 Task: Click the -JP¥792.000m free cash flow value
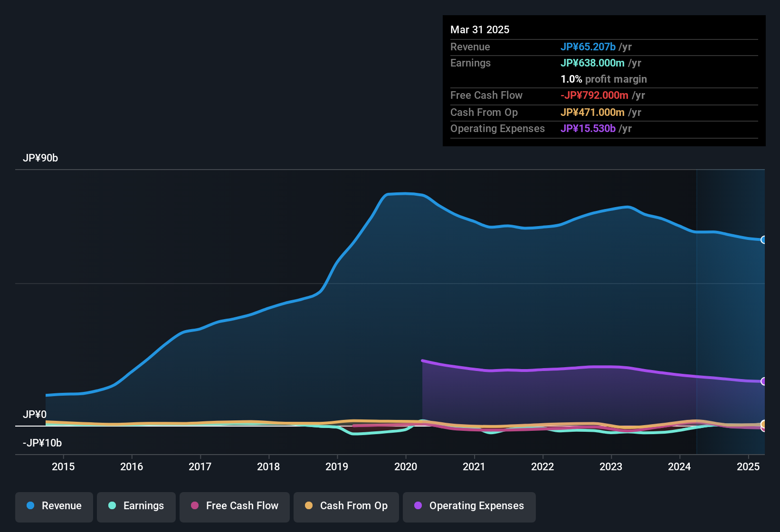(594, 95)
